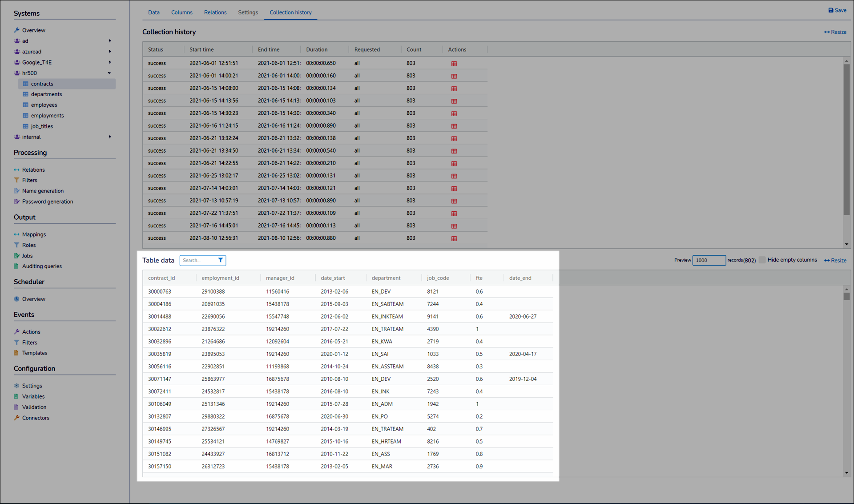Open the Connectors configuration item
Viewport: 854px width, 504px height.
point(36,418)
